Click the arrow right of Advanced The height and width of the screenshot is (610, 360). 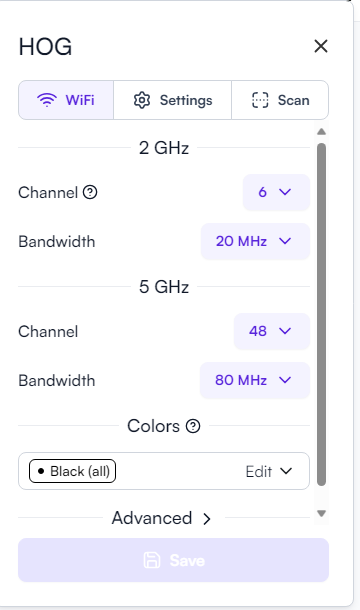[207, 519]
